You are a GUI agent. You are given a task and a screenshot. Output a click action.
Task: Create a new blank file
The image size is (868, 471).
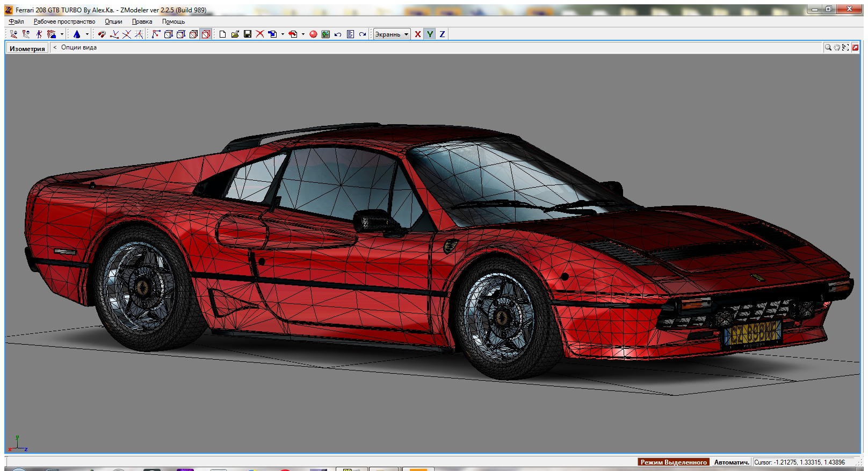[222, 34]
